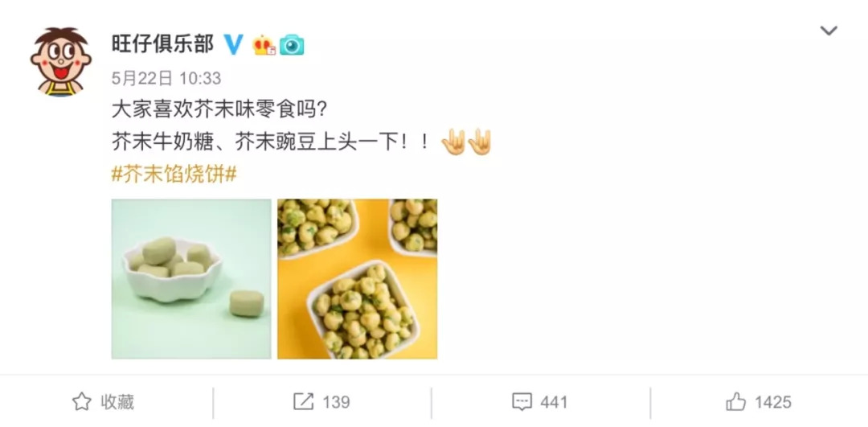Click the first rock-hand emoji
Image resolution: width=868 pixels, height=427 pixels.
(x=452, y=142)
